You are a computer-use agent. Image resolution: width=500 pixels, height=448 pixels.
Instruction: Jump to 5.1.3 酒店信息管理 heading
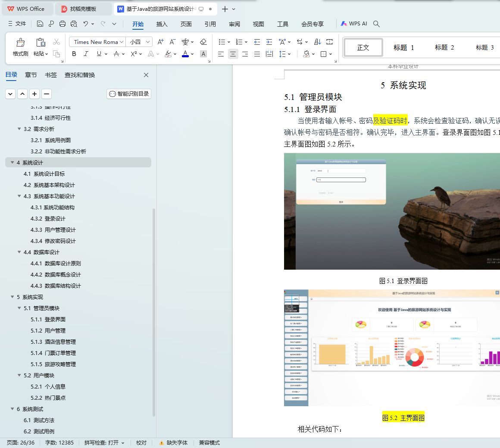coord(53,342)
